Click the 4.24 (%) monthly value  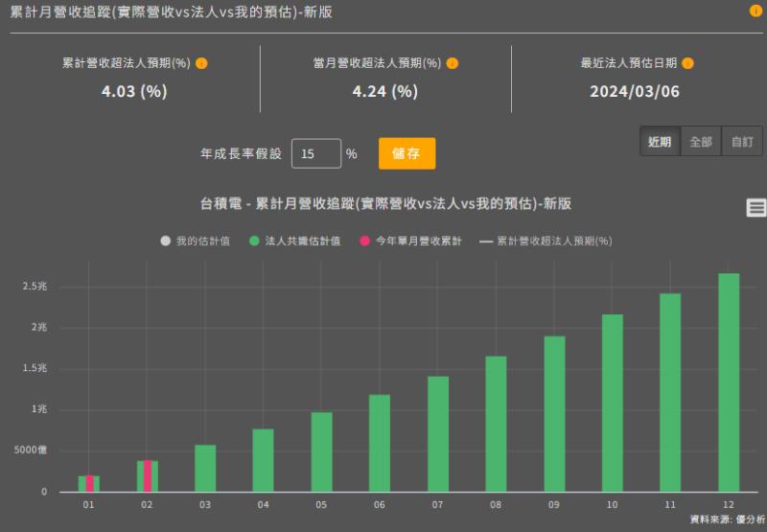coord(385,91)
